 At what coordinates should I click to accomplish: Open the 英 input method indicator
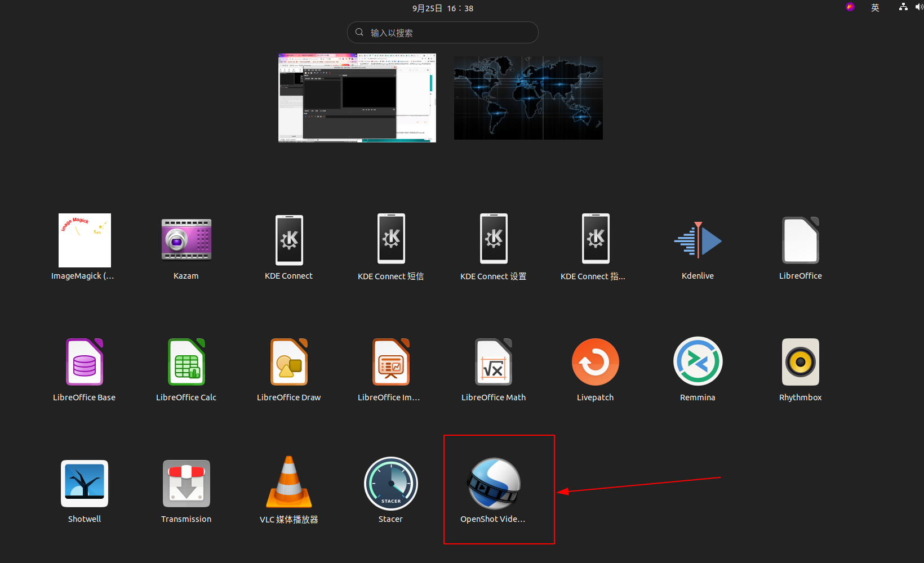[875, 7]
